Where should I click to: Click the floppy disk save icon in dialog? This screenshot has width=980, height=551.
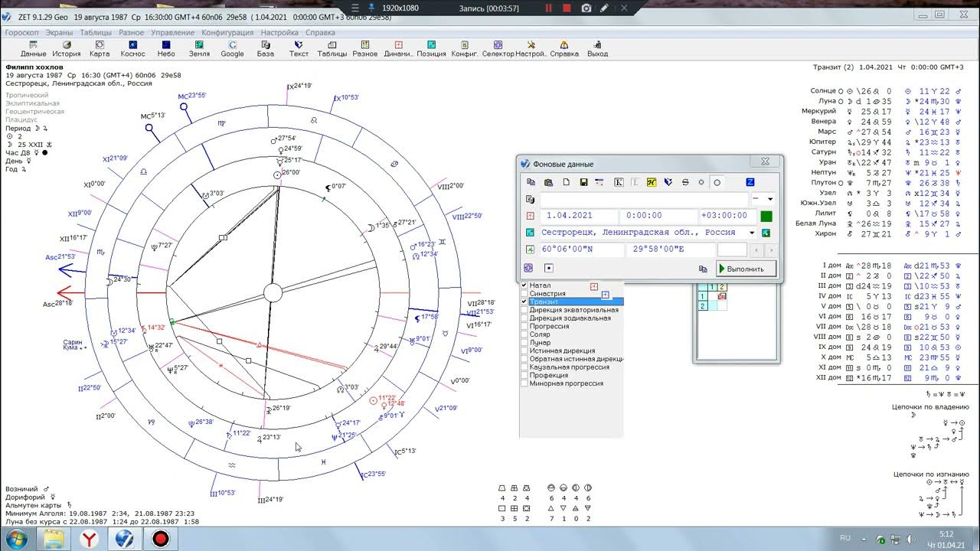coord(583,182)
